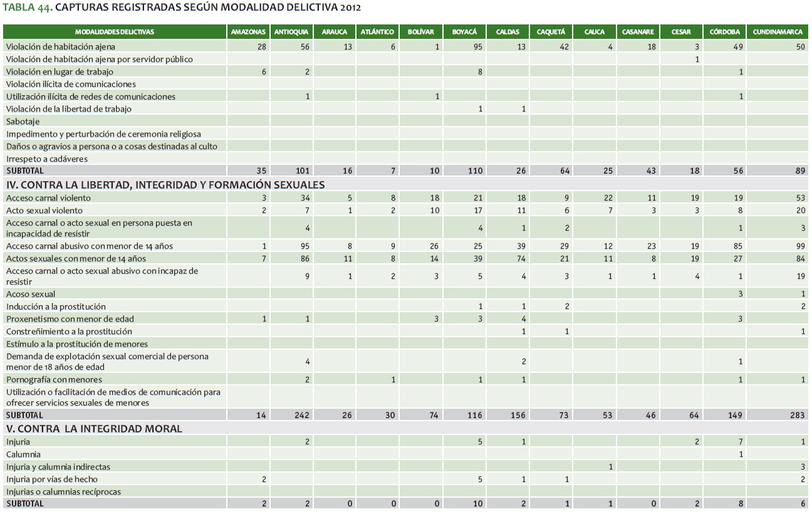Select the CUNDINAMARCA column header
The width and height of the screenshot is (812, 514).
777,32
